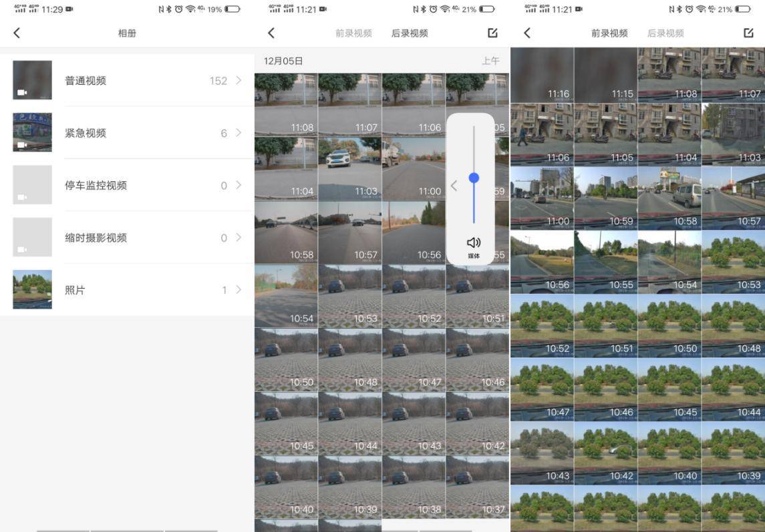
Task: Open rear video clip timestamped 10:48
Action: click(x=350, y=360)
